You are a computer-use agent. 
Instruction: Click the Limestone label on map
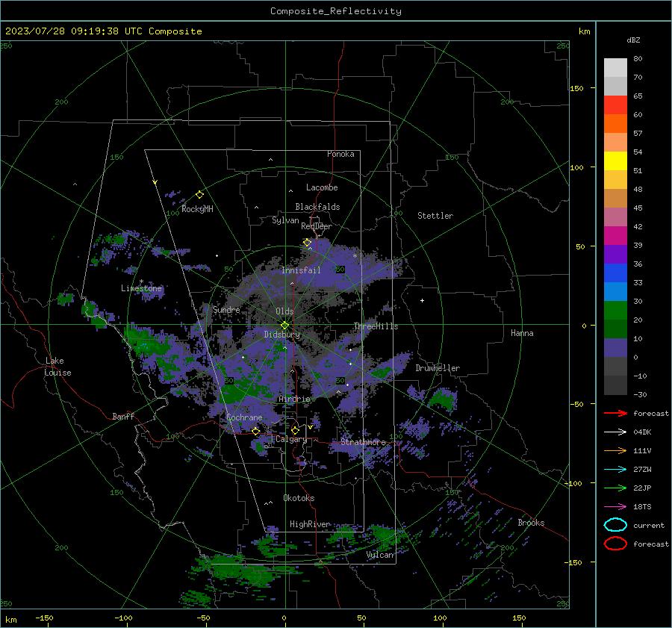click(141, 288)
